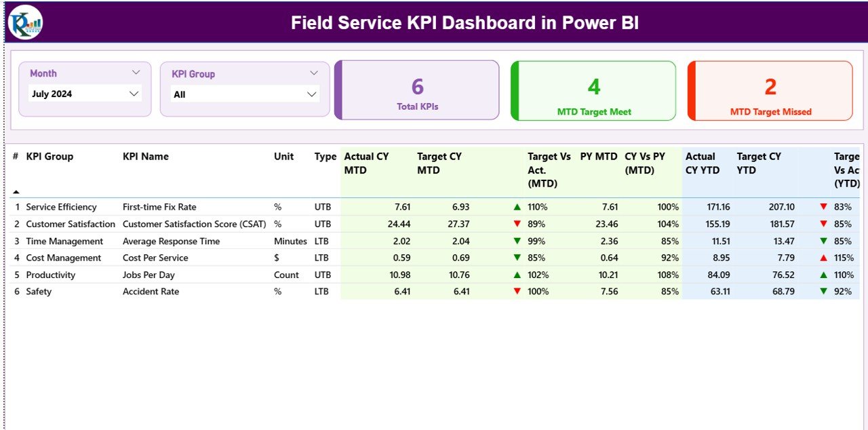Click the dashboard logo in the title bar

(25, 22)
